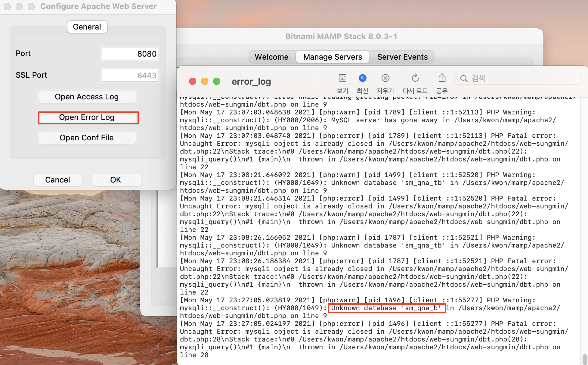
Task: Confirm the dialog with OK
Action: click(116, 180)
